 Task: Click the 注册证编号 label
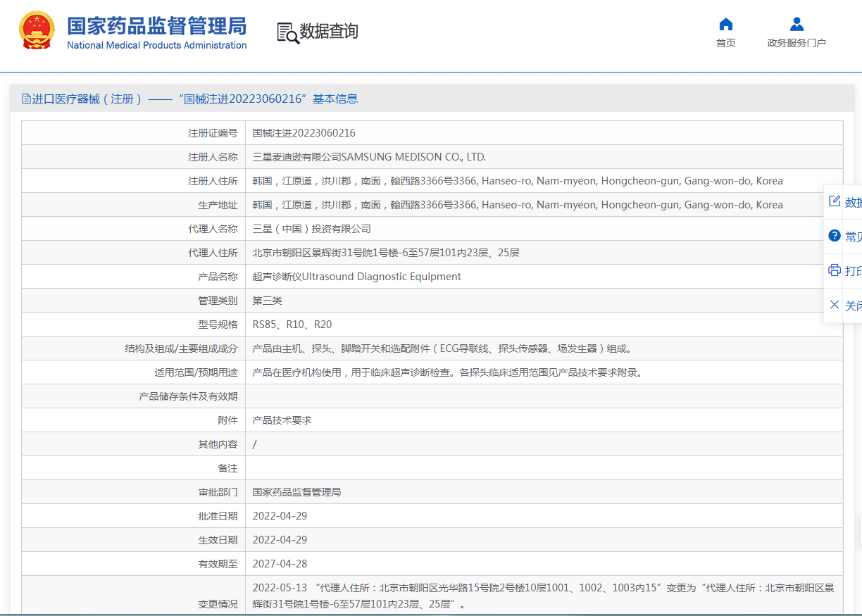[213, 133]
